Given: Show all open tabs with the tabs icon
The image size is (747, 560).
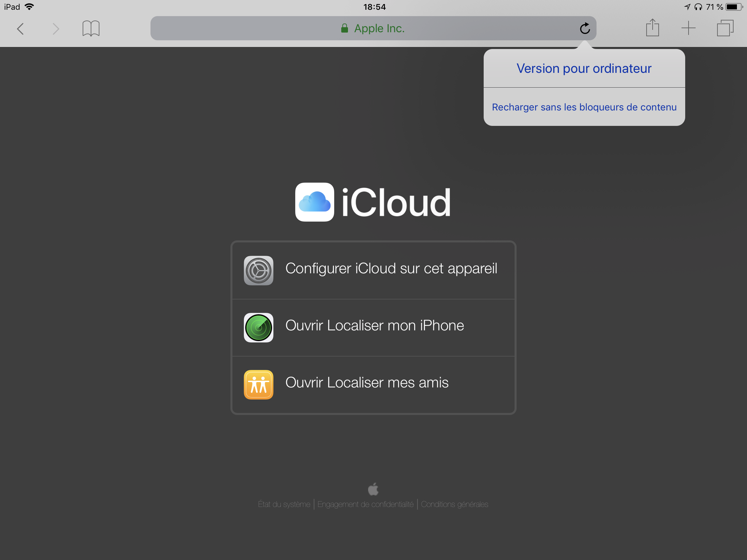Looking at the screenshot, I should [x=725, y=28].
